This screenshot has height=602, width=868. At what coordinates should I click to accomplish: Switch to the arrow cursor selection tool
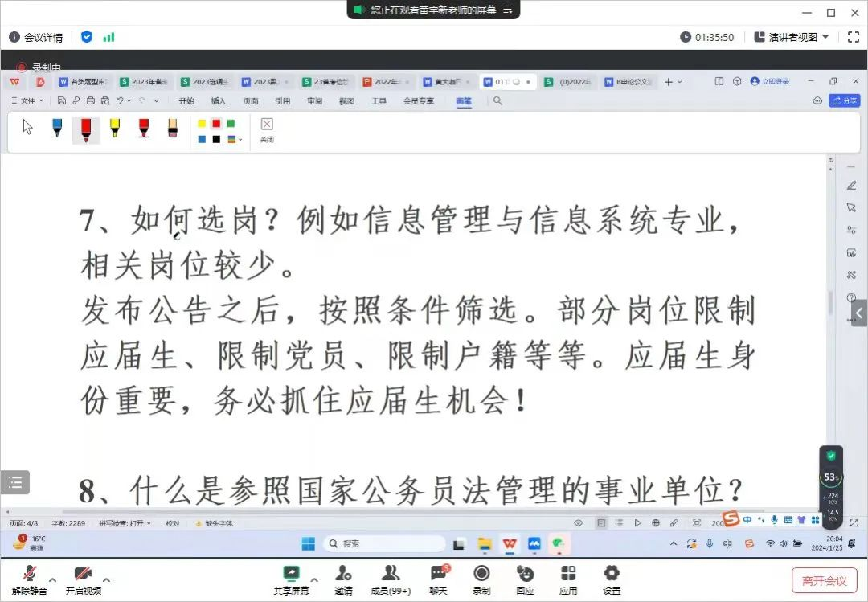coord(28,127)
